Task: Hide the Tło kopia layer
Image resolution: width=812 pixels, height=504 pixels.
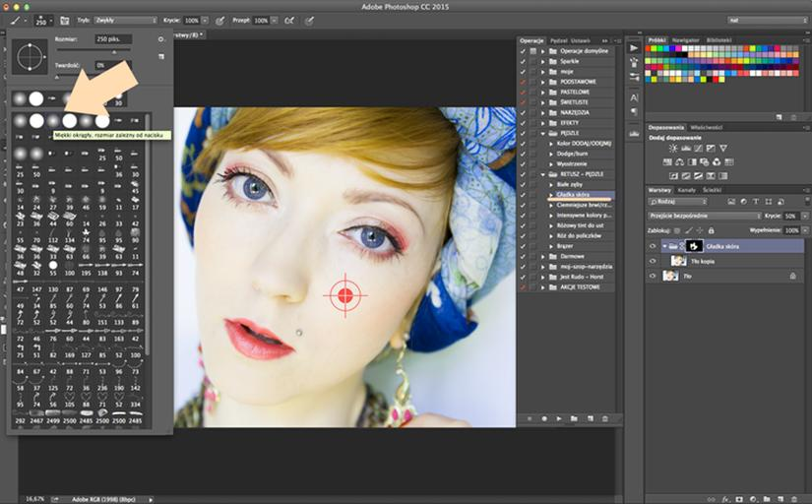Action: (653, 261)
